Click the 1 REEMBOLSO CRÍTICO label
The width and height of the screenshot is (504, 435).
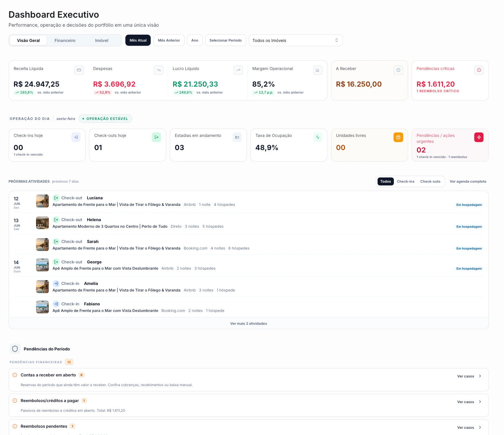point(438,91)
